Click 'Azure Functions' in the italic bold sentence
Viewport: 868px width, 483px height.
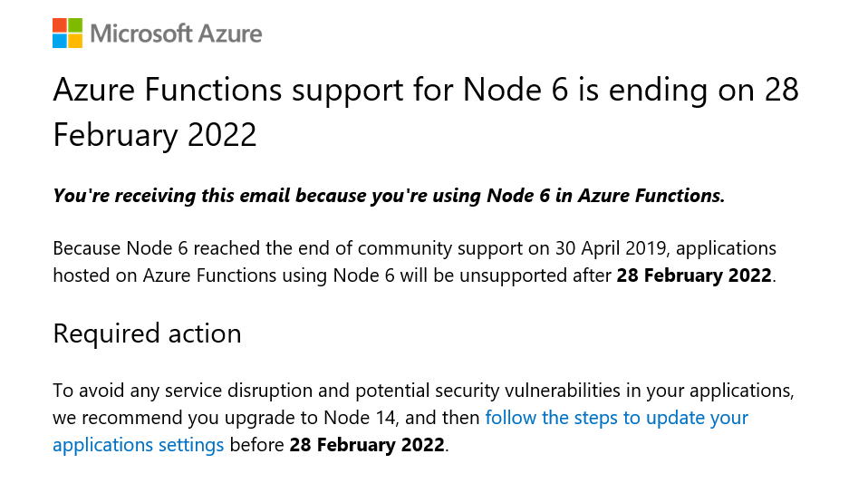click(651, 196)
